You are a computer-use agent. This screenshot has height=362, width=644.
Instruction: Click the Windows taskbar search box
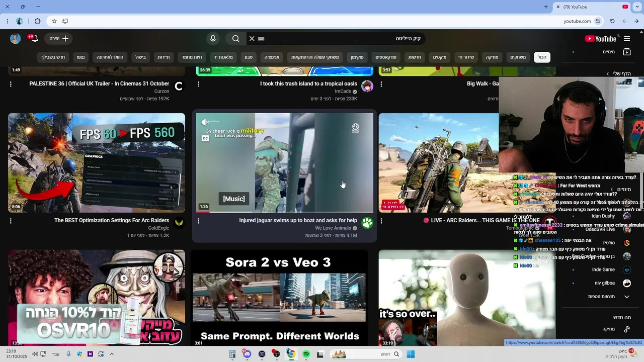(x=366, y=354)
